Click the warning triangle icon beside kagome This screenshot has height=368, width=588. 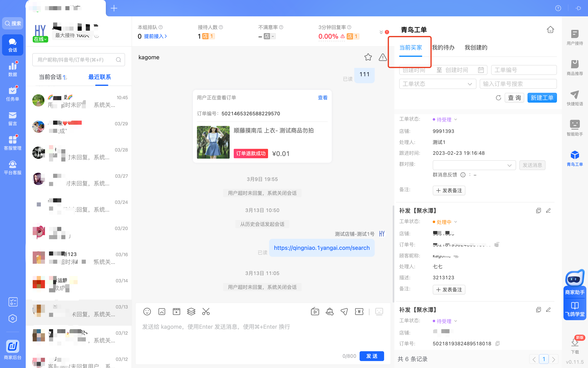[x=383, y=57]
